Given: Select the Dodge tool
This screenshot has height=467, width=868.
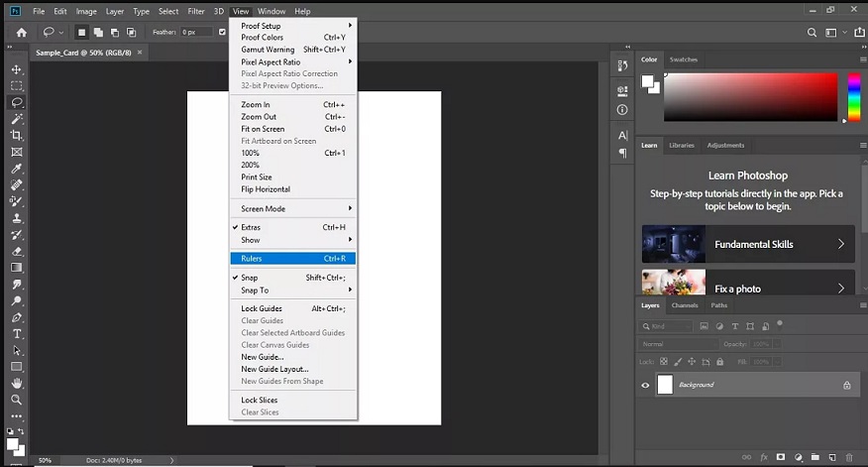Looking at the screenshot, I should [17, 300].
